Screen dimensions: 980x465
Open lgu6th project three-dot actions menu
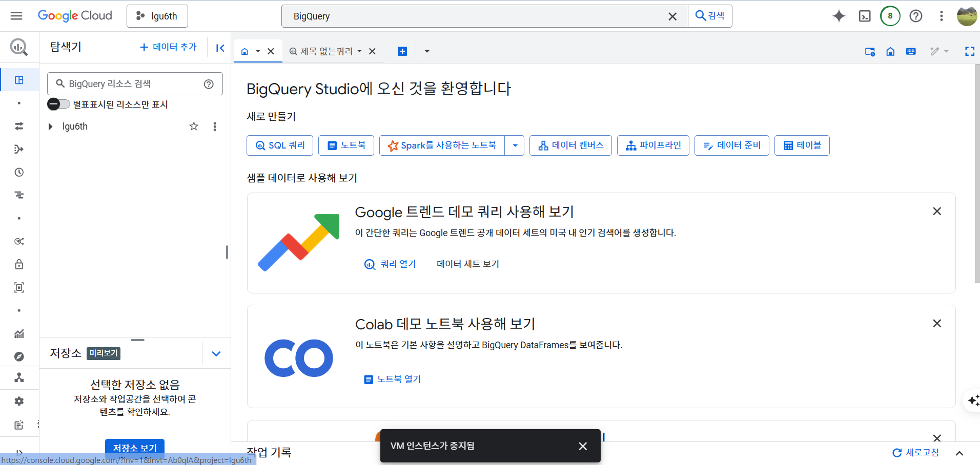[x=215, y=126]
